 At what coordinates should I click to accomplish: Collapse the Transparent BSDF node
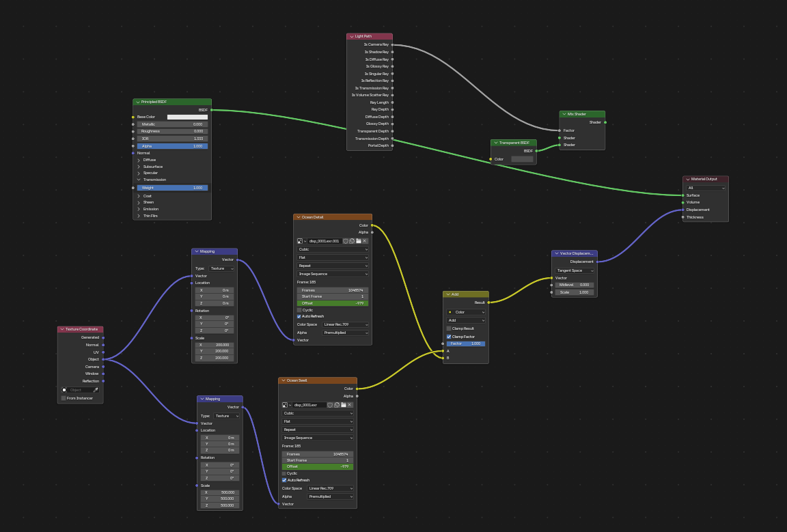pos(495,143)
